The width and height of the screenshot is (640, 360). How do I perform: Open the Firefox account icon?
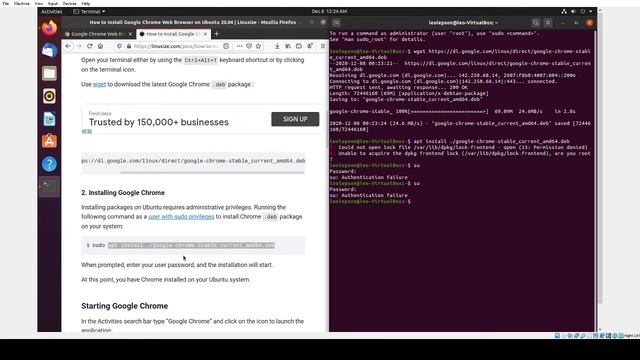[310, 46]
